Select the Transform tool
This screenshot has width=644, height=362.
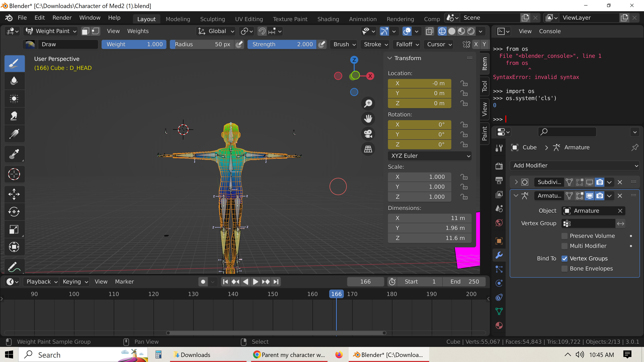click(14, 247)
